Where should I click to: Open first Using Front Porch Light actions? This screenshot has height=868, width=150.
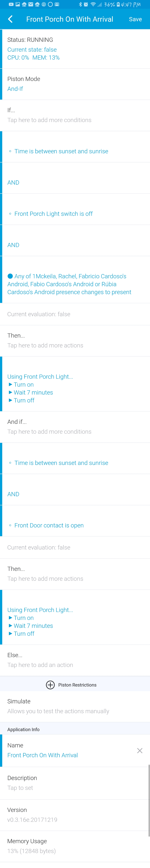(x=75, y=384)
